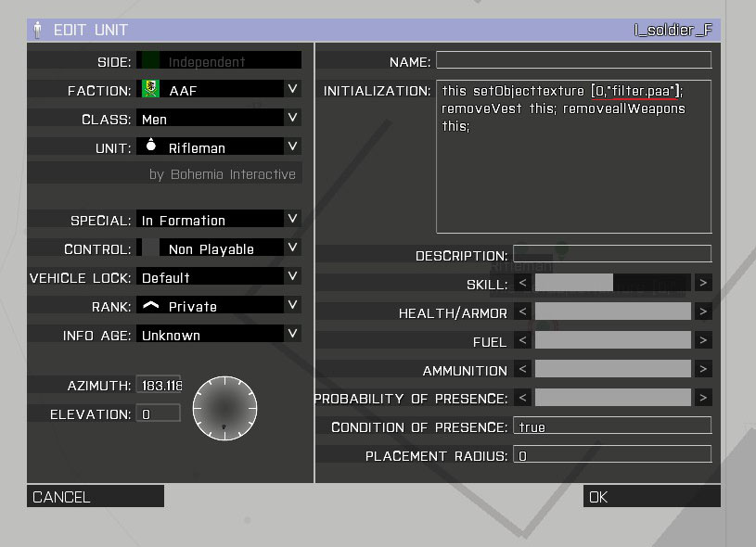The height and width of the screenshot is (547, 756).
Task: Click the Elevation value field
Action: point(159,413)
